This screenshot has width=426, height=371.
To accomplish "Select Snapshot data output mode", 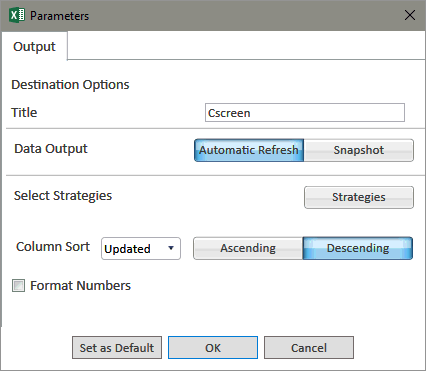I will tap(359, 150).
